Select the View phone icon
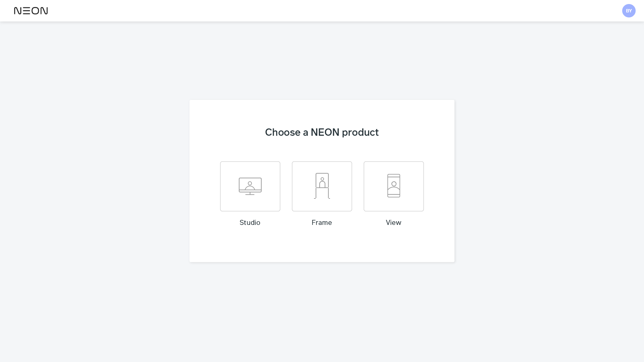Image resolution: width=644 pixels, height=362 pixels. point(394,186)
